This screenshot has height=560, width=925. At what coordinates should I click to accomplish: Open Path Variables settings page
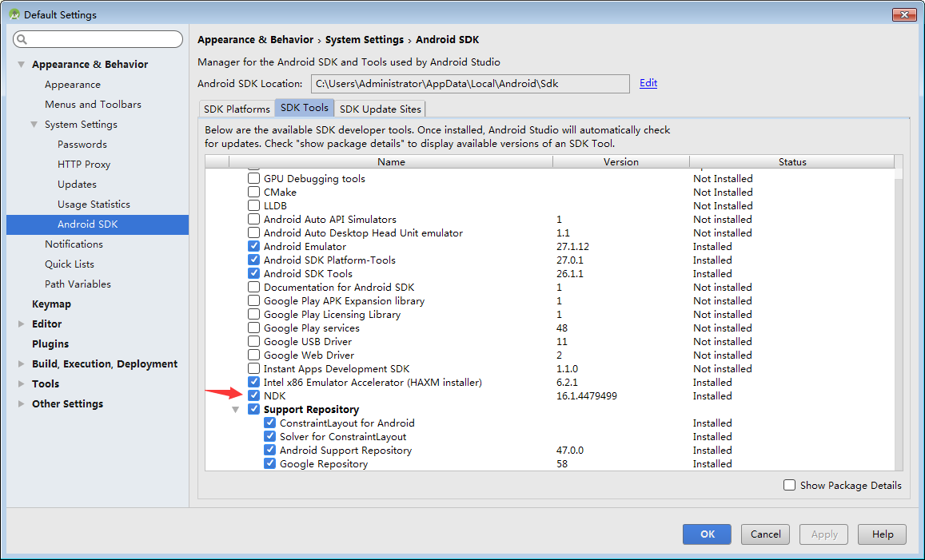[x=78, y=284]
